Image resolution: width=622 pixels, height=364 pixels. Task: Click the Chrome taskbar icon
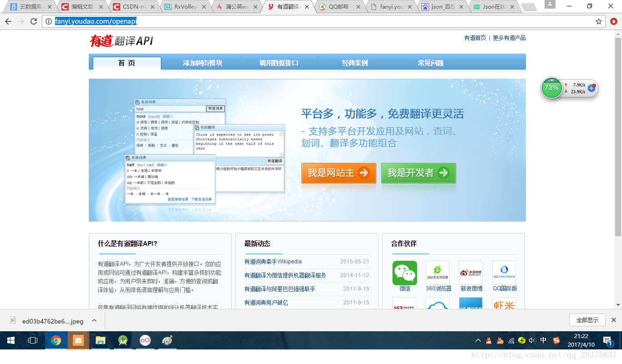(x=56, y=340)
